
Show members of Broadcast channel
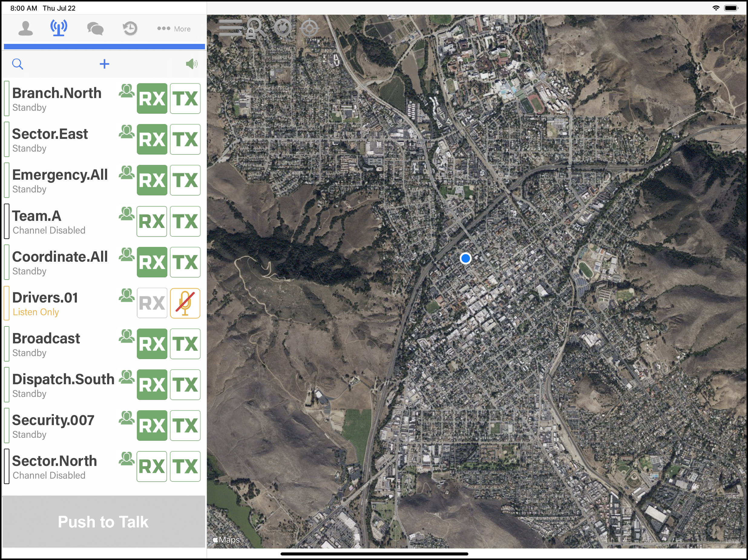click(126, 336)
